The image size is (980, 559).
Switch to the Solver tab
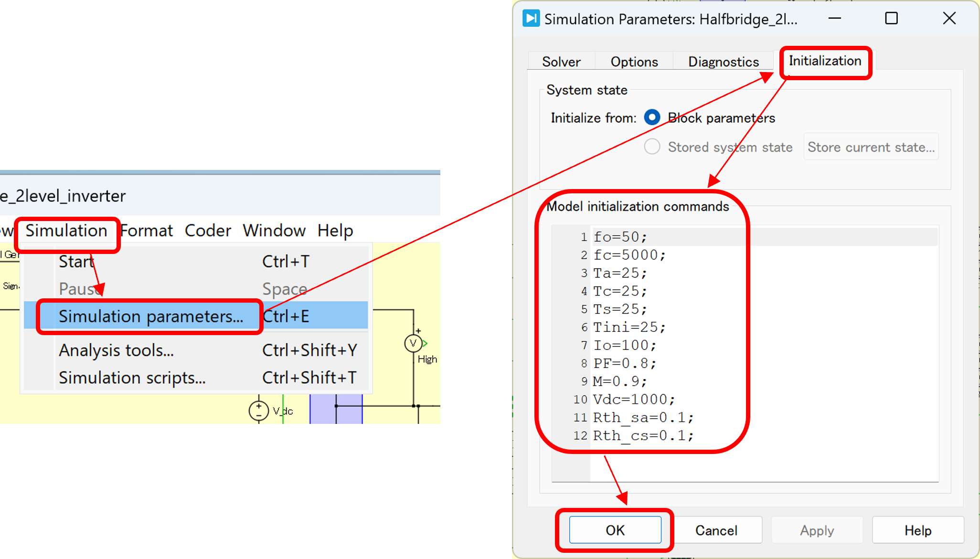561,62
